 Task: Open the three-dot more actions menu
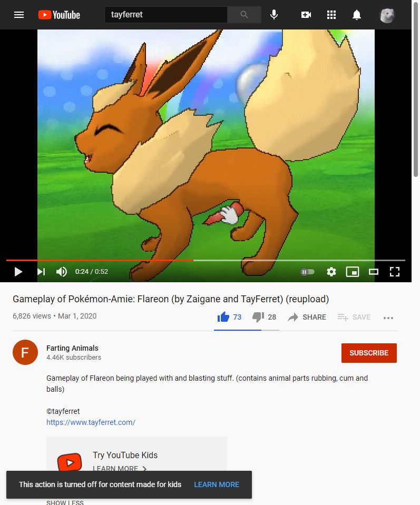coord(388,318)
